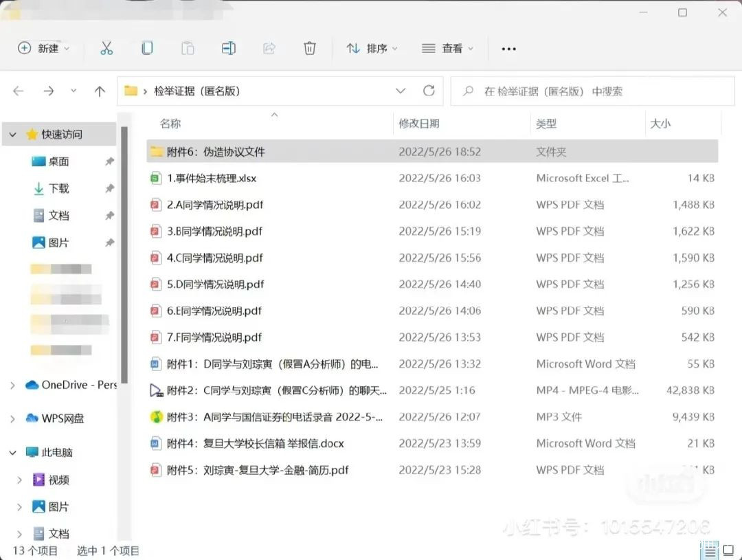Open the 查看 (View) dropdown
The image size is (742, 560).
click(448, 48)
